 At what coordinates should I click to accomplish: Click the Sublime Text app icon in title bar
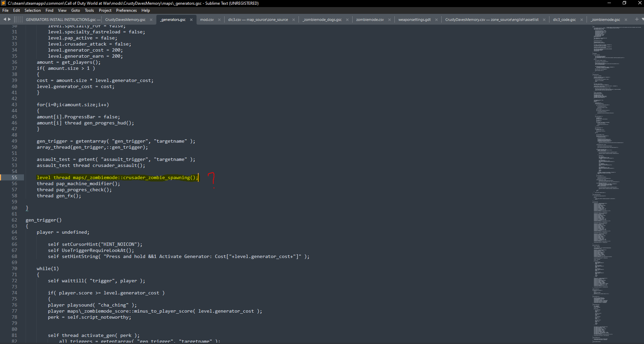[3, 3]
